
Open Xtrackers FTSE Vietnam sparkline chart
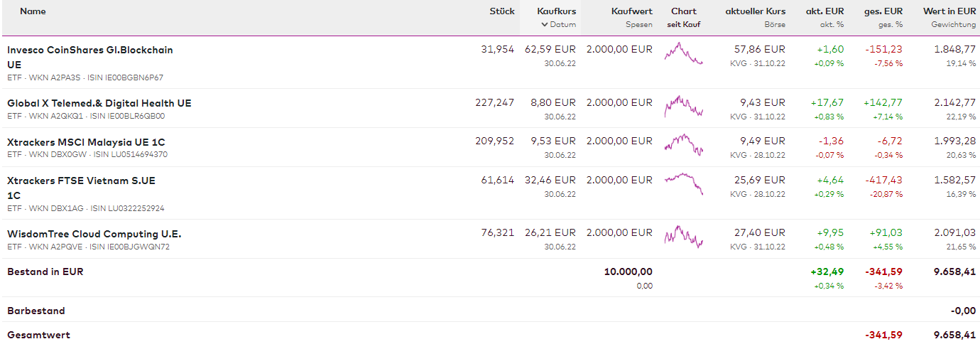point(683,183)
